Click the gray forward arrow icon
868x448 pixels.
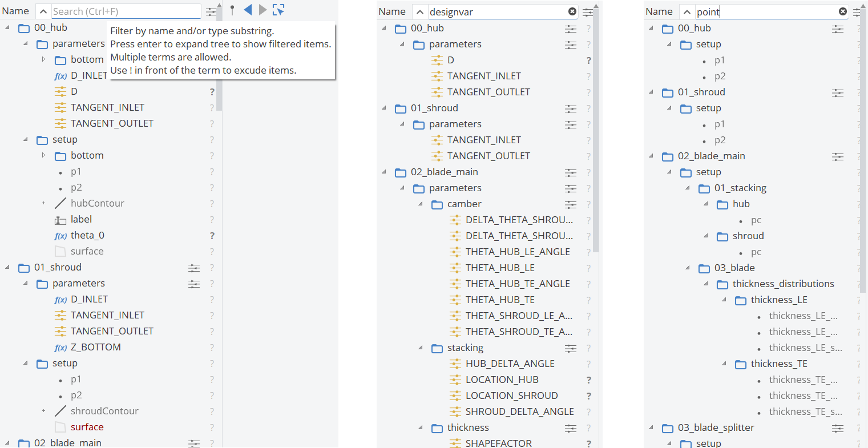click(x=263, y=9)
